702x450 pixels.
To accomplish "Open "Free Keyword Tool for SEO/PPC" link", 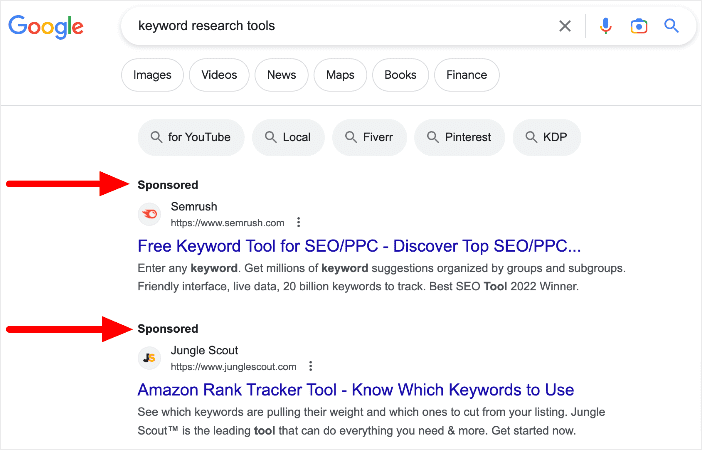I will [358, 246].
